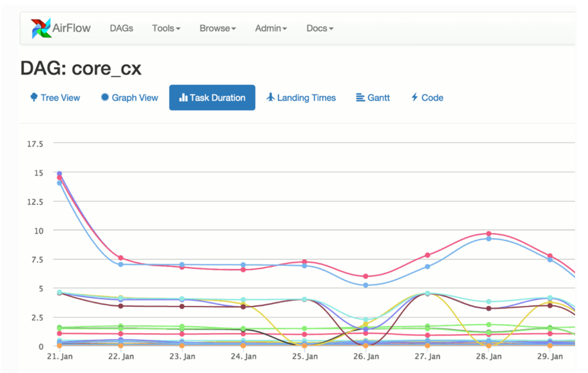Image resolution: width=588 pixels, height=373 pixels.
Task: Click the light blue point on 26. Jan near 5
Action: [x=366, y=285]
